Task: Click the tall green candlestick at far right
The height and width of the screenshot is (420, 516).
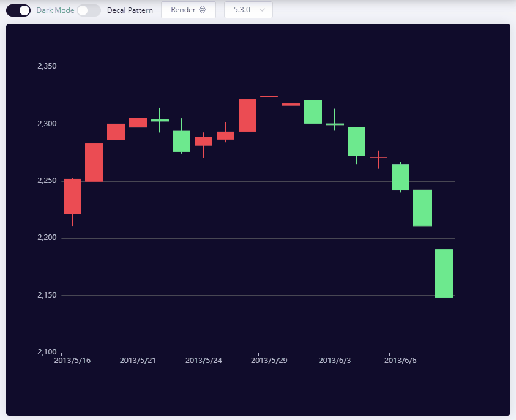Action: click(x=444, y=272)
